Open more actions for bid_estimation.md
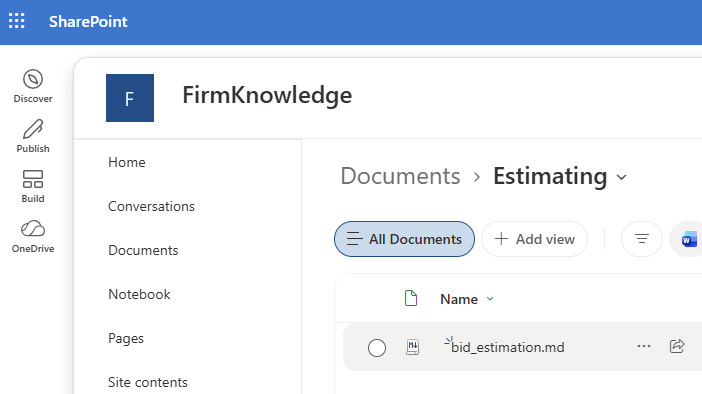The image size is (702, 394). coord(644,346)
